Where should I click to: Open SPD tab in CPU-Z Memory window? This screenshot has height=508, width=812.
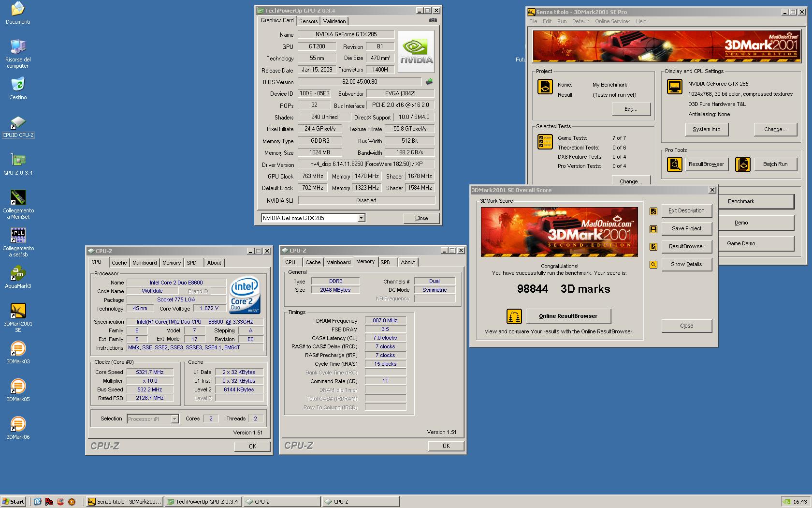(385, 262)
